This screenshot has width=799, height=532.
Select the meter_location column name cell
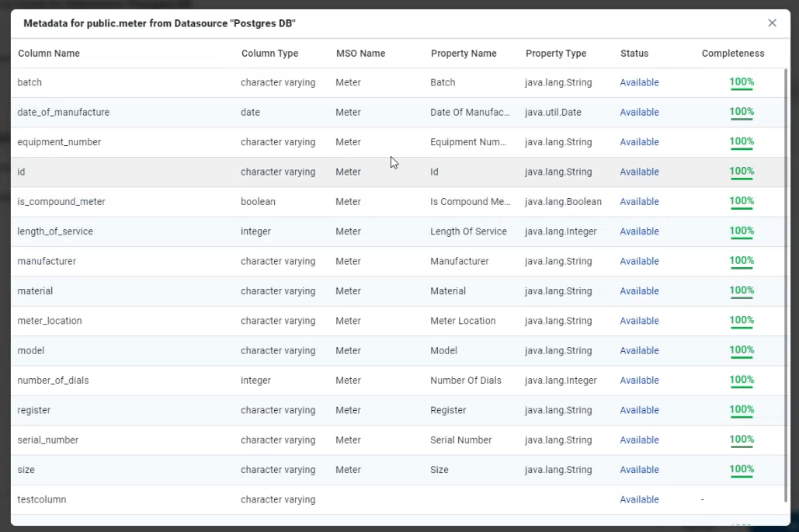50,321
